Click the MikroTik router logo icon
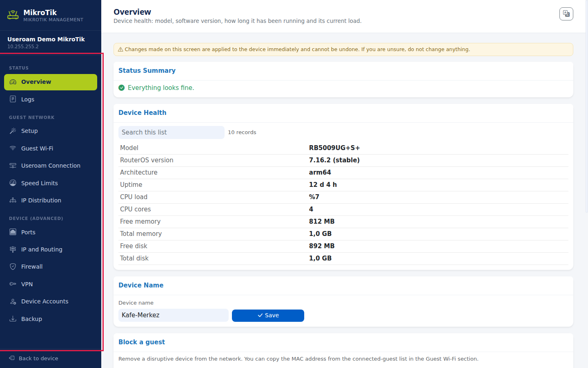 [13, 15]
